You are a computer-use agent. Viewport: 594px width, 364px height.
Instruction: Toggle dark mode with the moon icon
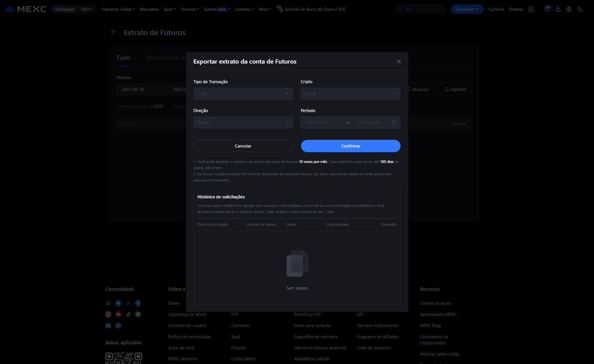tap(580, 9)
